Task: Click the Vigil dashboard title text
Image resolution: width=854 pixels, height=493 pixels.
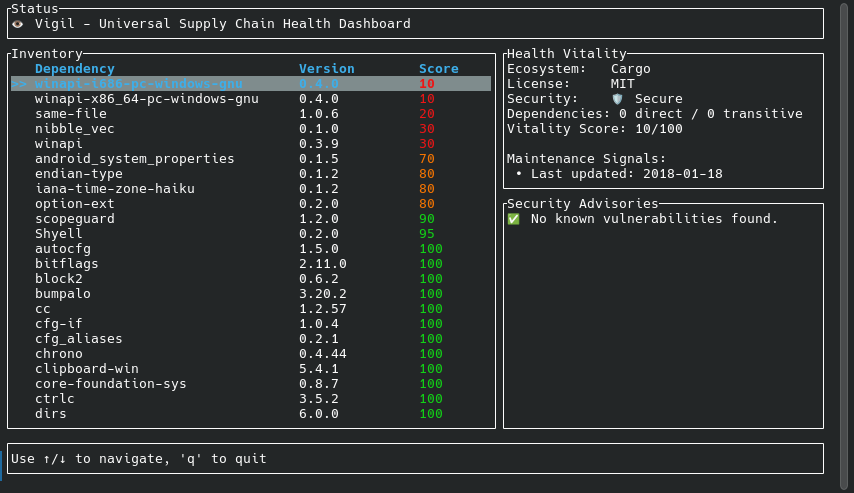Action: [x=223, y=24]
